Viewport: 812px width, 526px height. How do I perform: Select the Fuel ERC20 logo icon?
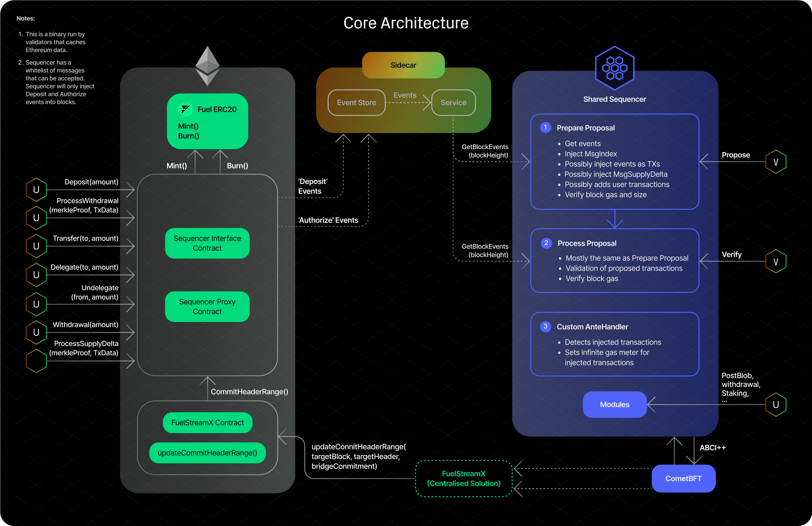coord(185,109)
